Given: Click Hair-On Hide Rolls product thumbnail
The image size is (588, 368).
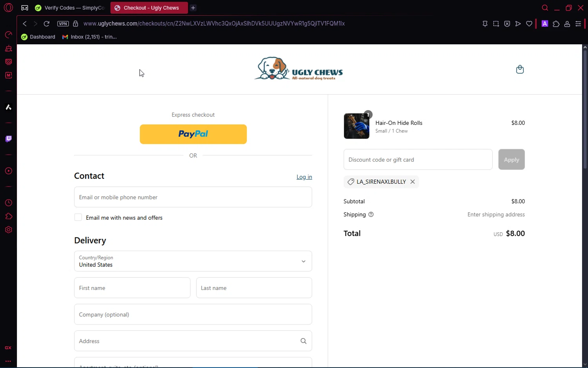Looking at the screenshot, I should pyautogui.click(x=356, y=126).
